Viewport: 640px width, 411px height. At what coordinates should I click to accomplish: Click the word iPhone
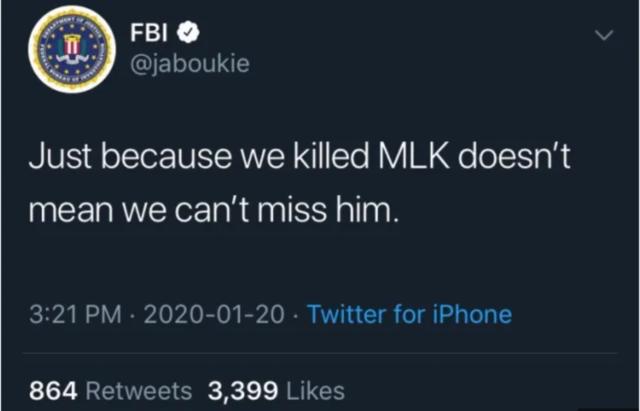(x=470, y=315)
